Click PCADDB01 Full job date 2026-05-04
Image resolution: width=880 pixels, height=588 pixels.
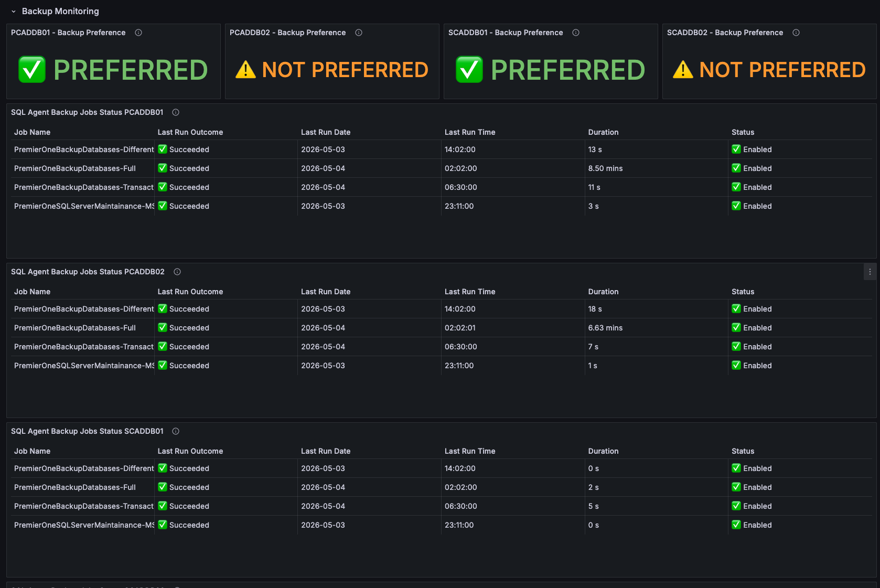tap(323, 168)
